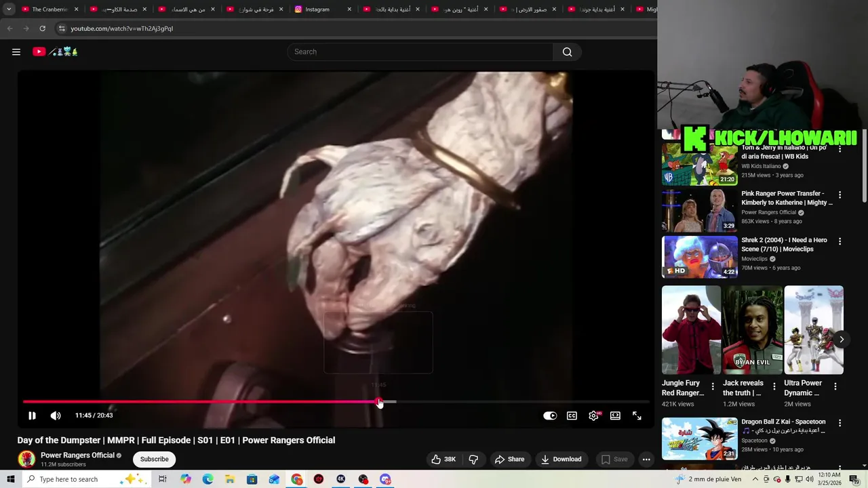Open File Explorer from taskbar

(x=230, y=479)
